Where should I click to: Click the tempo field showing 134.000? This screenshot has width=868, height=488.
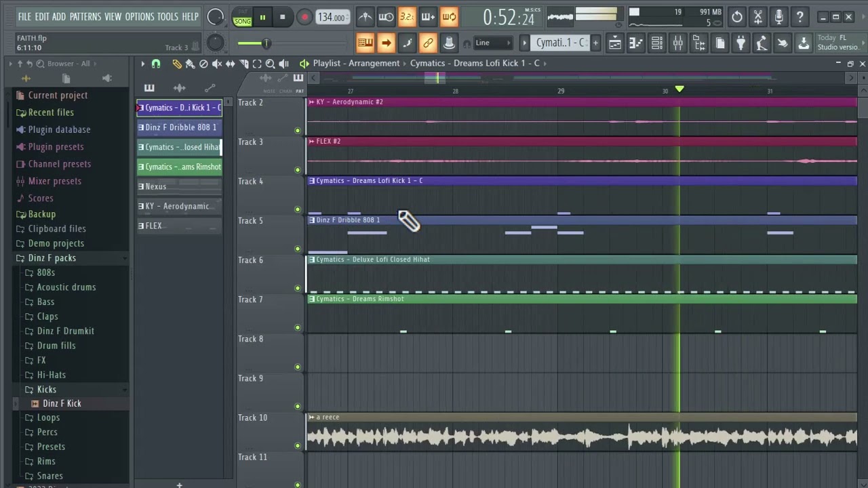coord(332,17)
